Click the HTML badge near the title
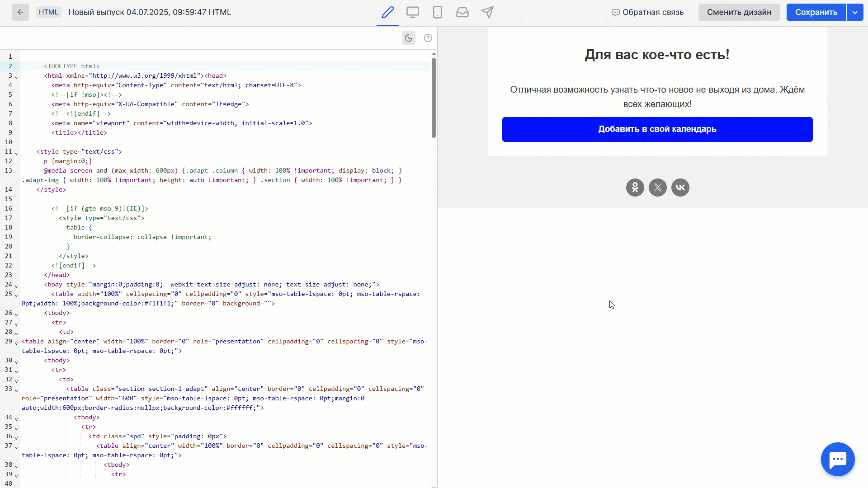The width and height of the screenshot is (868, 488). click(48, 12)
